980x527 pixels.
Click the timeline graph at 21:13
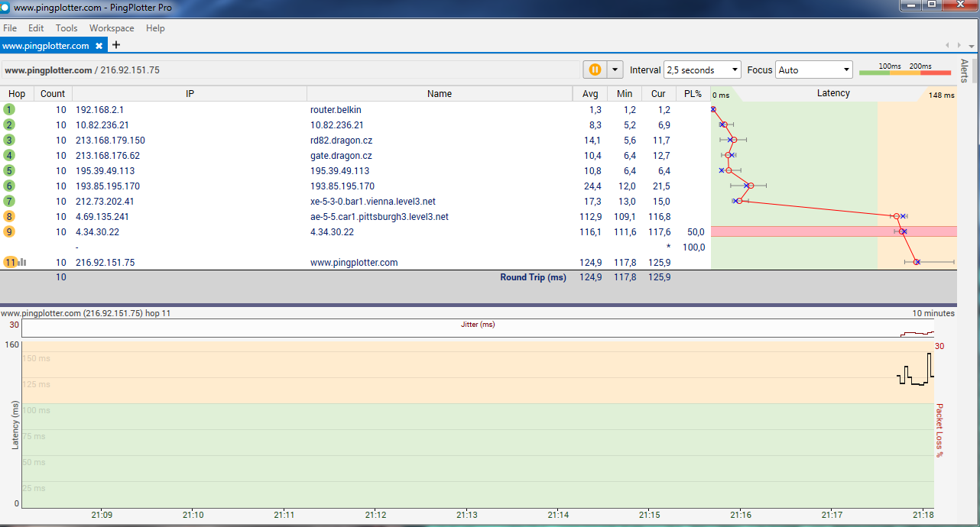coord(466,425)
